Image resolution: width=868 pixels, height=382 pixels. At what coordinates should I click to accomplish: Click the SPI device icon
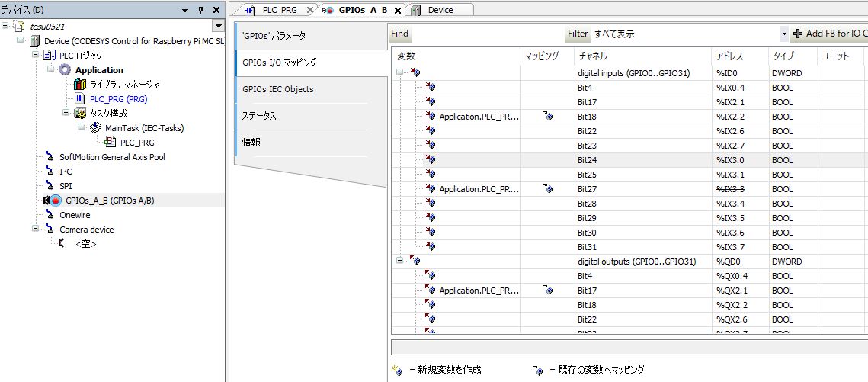[50, 185]
